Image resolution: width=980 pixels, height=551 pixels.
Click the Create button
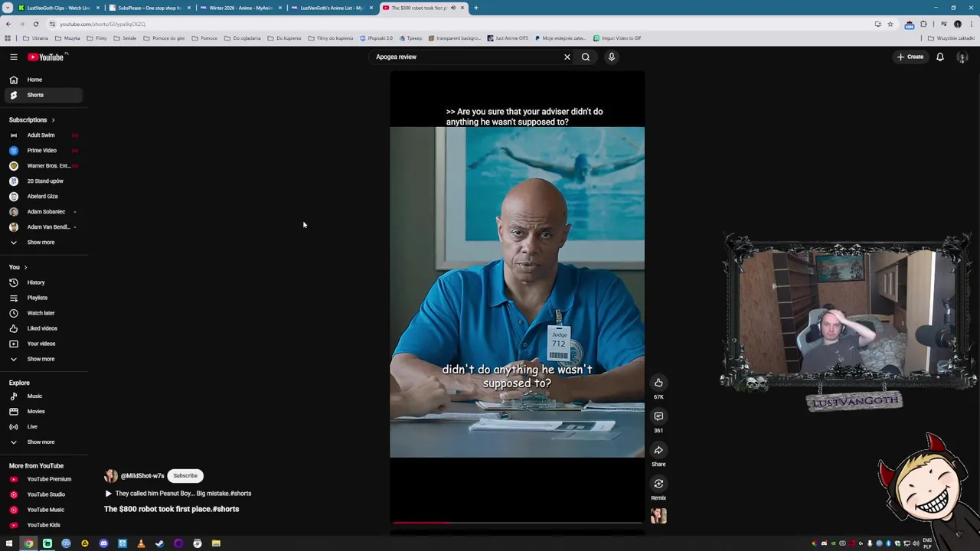[911, 57]
